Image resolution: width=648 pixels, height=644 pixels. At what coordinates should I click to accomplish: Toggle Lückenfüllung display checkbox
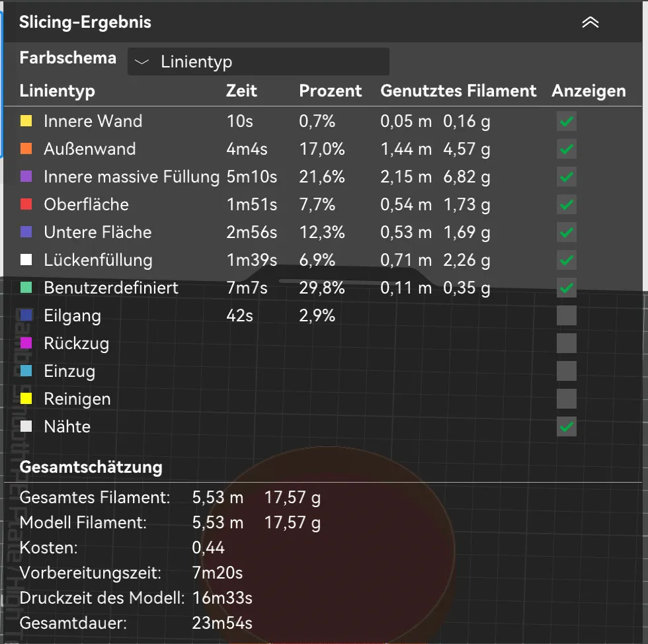tap(566, 260)
